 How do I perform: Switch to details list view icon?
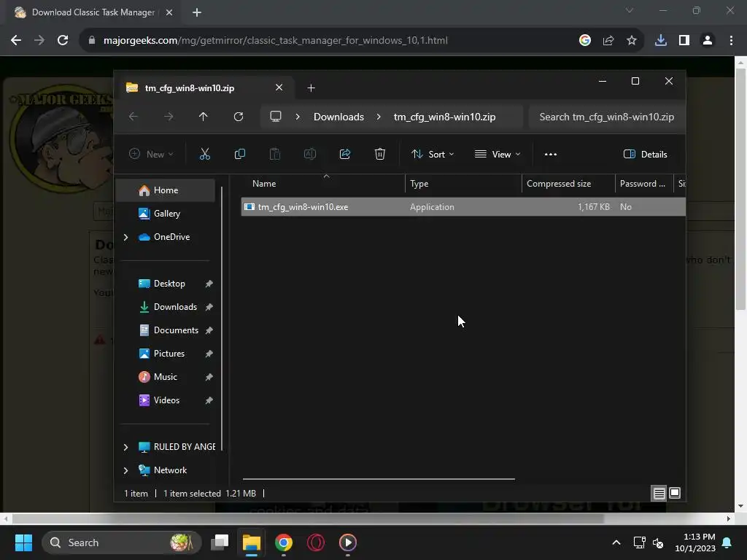(x=659, y=494)
